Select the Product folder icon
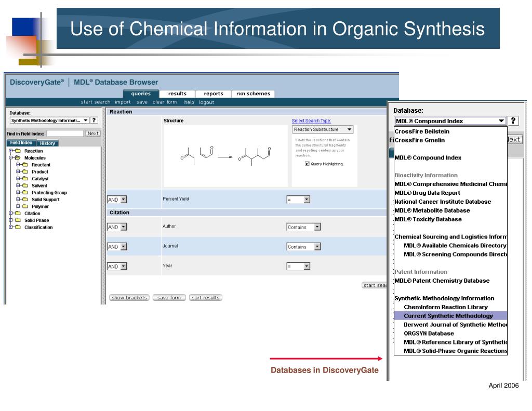The image size is (532, 411). tap(25, 172)
